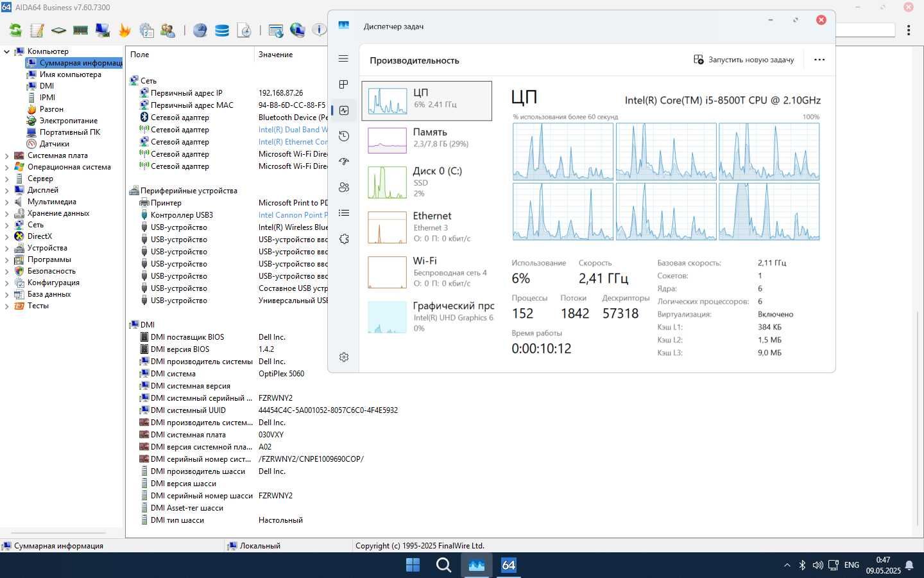
Task: Select the Память performance item
Action: 427,139
